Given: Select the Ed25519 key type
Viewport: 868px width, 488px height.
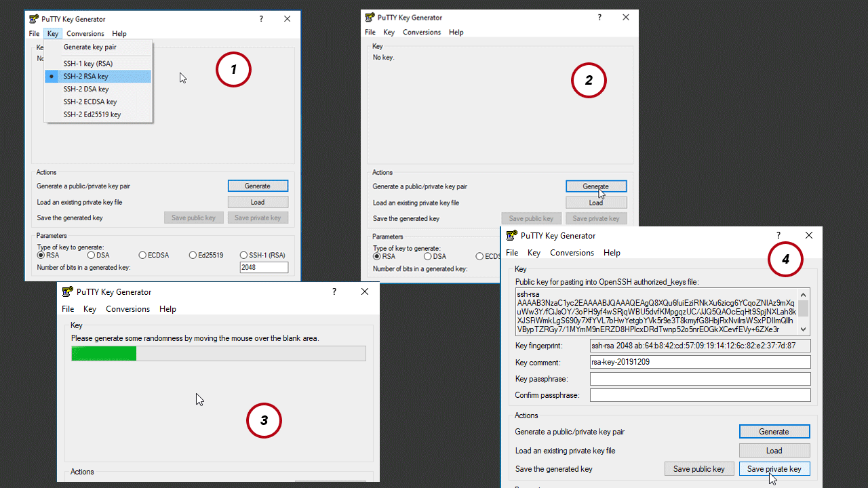Looking at the screenshot, I should coord(193,255).
